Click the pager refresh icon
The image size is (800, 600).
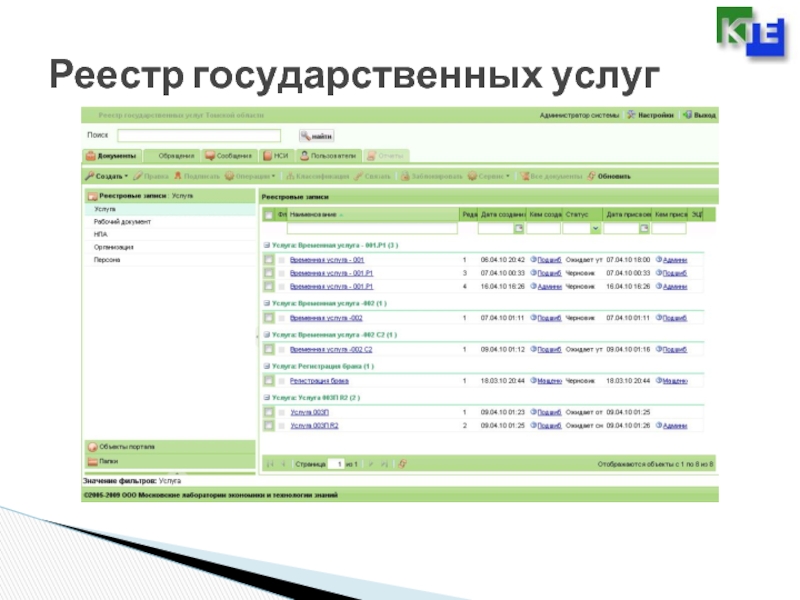[403, 464]
